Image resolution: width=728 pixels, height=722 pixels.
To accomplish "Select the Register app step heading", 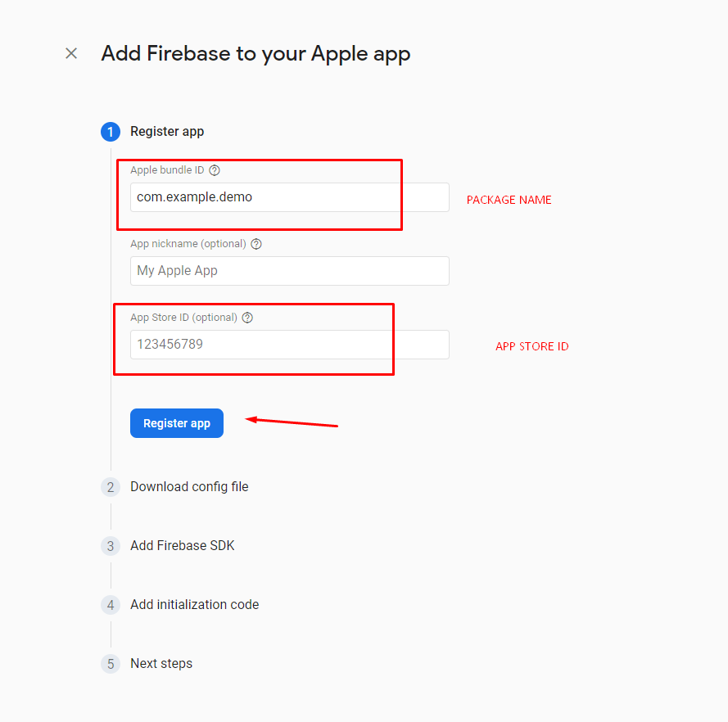I will point(167,132).
